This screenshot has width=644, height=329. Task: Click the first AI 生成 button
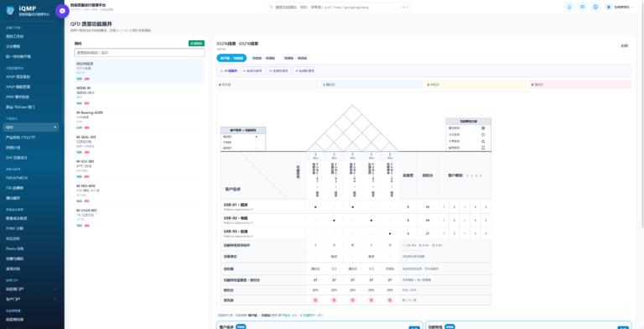pyautogui.click(x=252, y=70)
